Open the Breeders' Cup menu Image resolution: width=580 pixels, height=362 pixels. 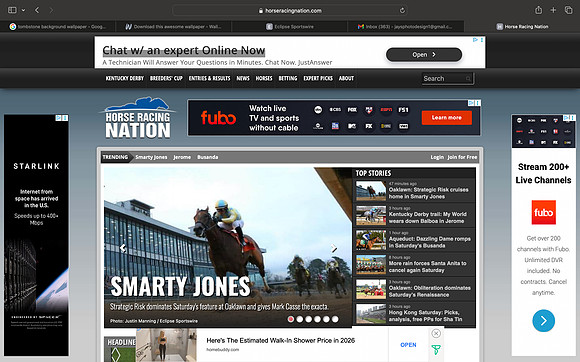(166, 78)
